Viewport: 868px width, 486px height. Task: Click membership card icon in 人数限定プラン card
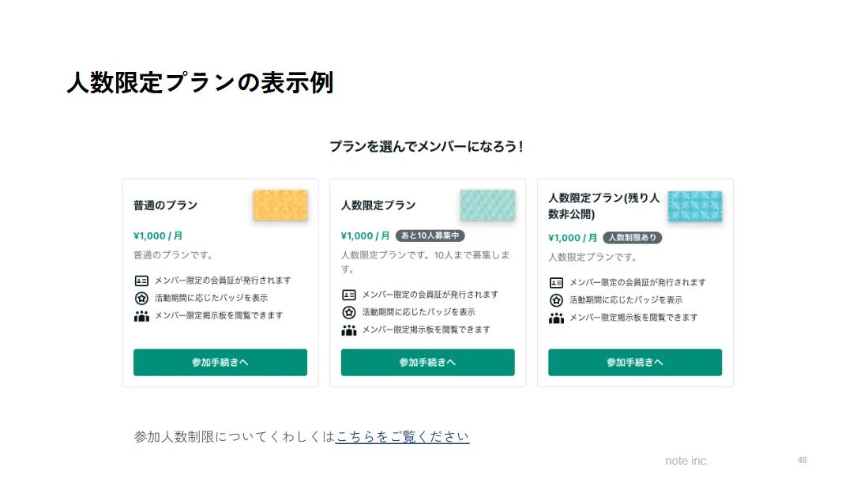(349, 295)
